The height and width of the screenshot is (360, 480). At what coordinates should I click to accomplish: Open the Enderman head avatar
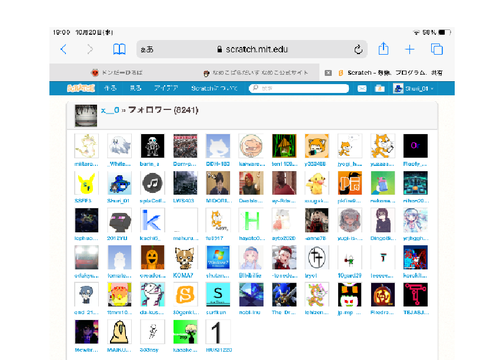(x=119, y=220)
